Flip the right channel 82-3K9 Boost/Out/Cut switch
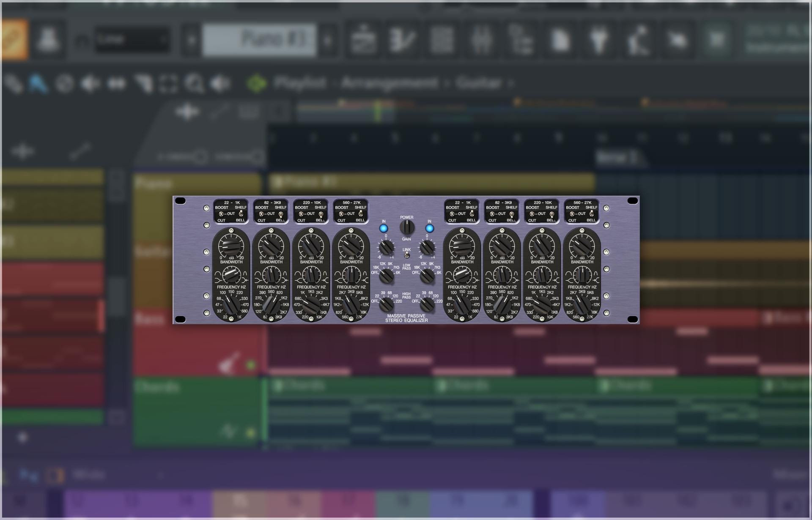 click(x=492, y=214)
